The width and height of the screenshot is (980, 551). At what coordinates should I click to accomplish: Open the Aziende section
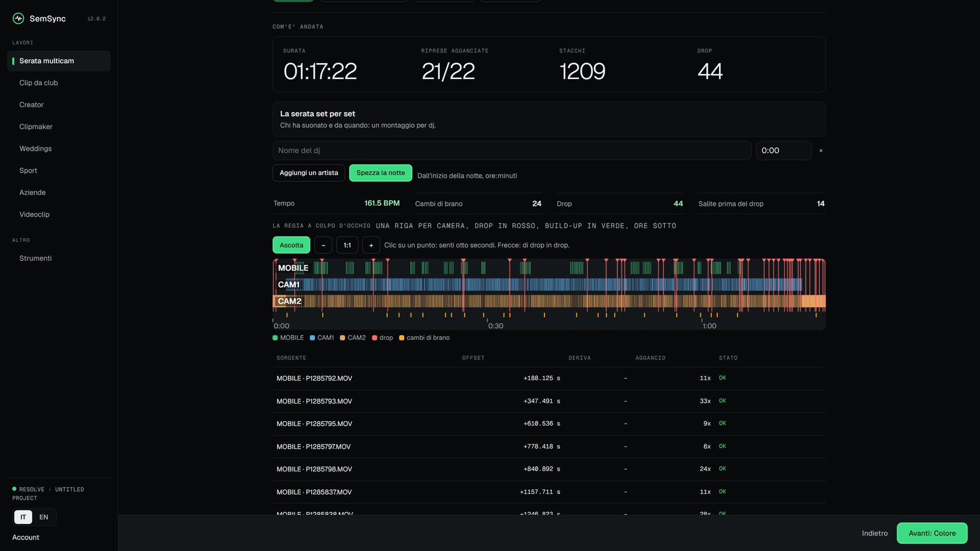[x=59, y=193]
